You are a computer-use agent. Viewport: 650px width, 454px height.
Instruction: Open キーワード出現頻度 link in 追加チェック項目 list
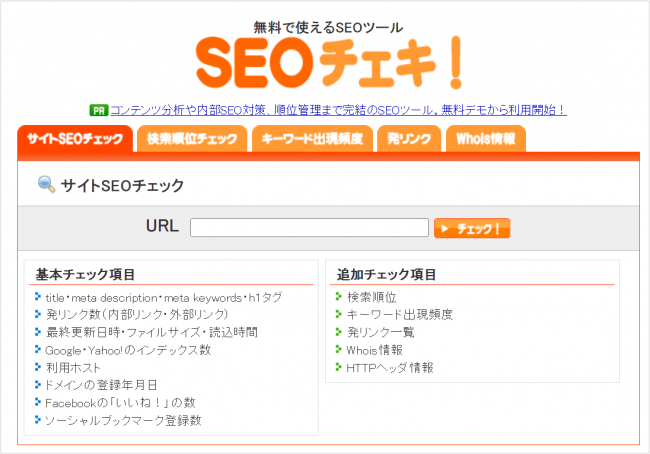(399, 315)
